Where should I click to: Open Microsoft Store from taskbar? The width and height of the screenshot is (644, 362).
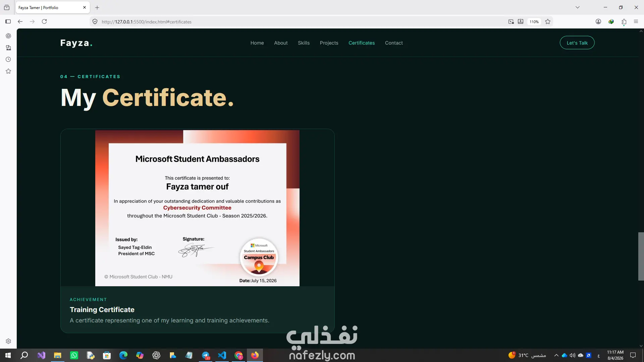107,355
